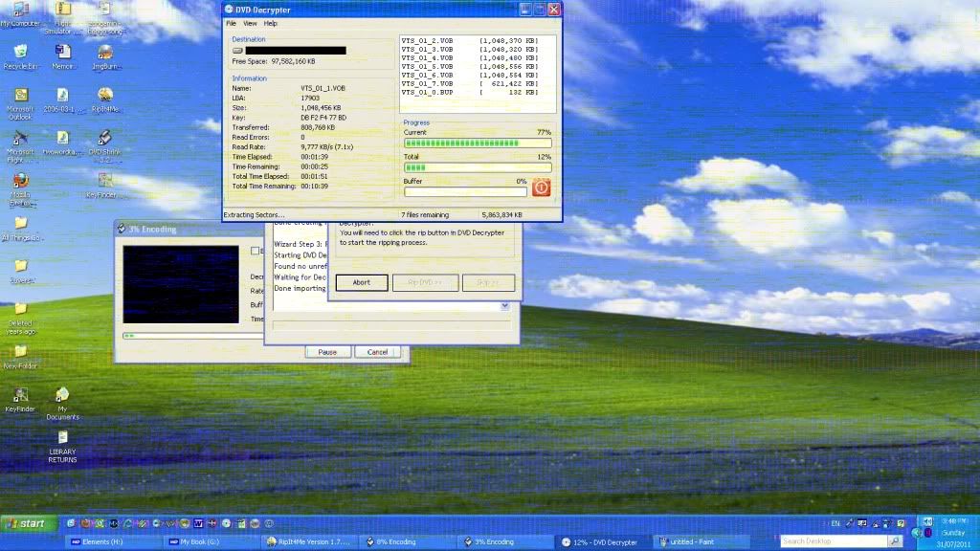Click Cancel in the Encoding window
The image size is (980, 551).
[377, 352]
